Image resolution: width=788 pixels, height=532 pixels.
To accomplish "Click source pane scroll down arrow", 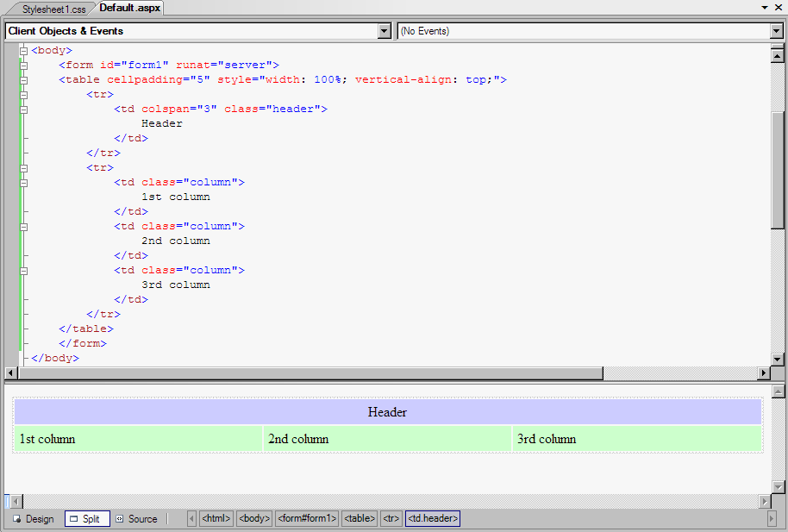I will 777,359.
